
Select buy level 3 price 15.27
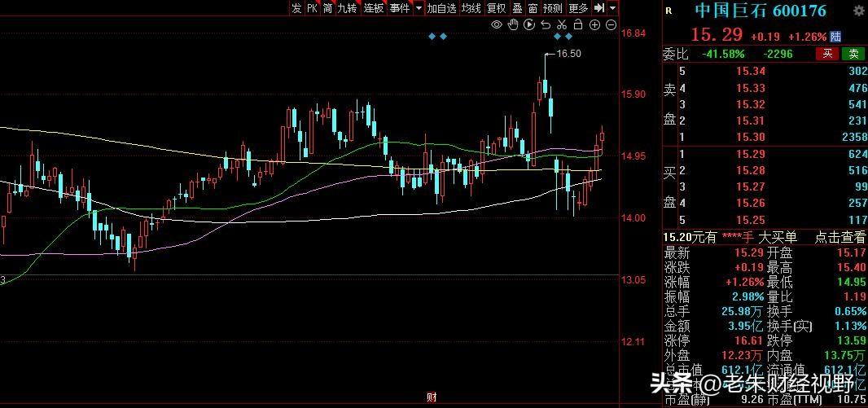(x=751, y=186)
